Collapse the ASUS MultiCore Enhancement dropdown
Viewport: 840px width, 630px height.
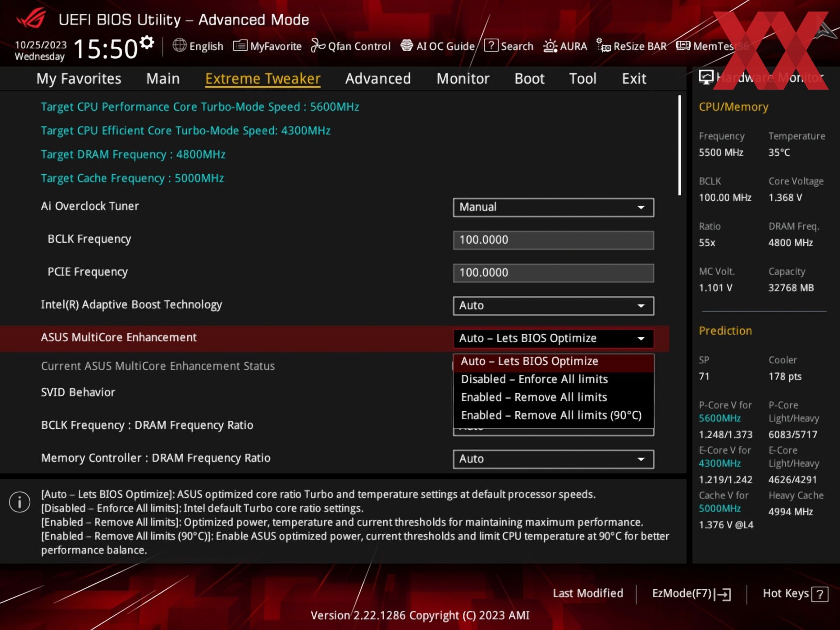tap(553, 338)
